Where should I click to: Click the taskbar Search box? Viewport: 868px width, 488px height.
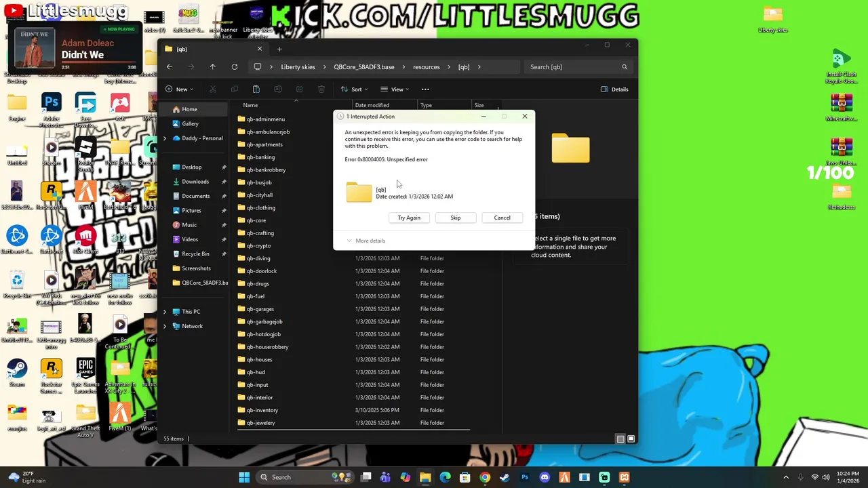[x=305, y=477]
